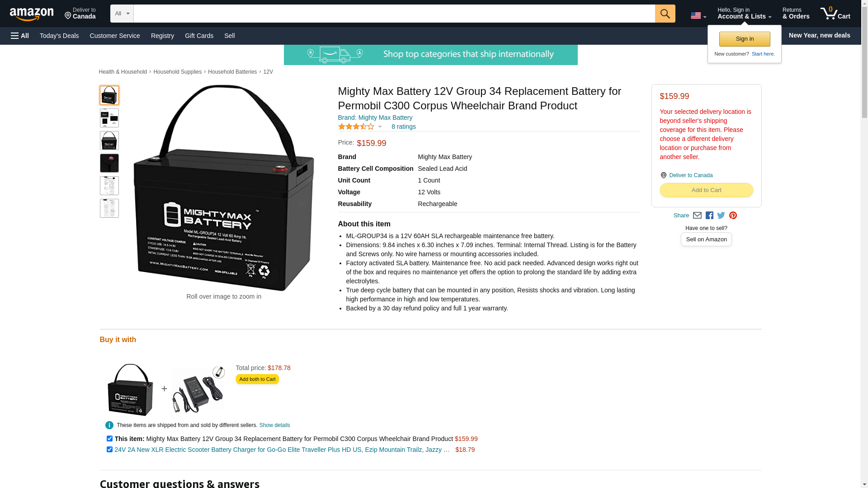Click the search magnifier button
Viewport: 868px width, 488px height.
(665, 14)
